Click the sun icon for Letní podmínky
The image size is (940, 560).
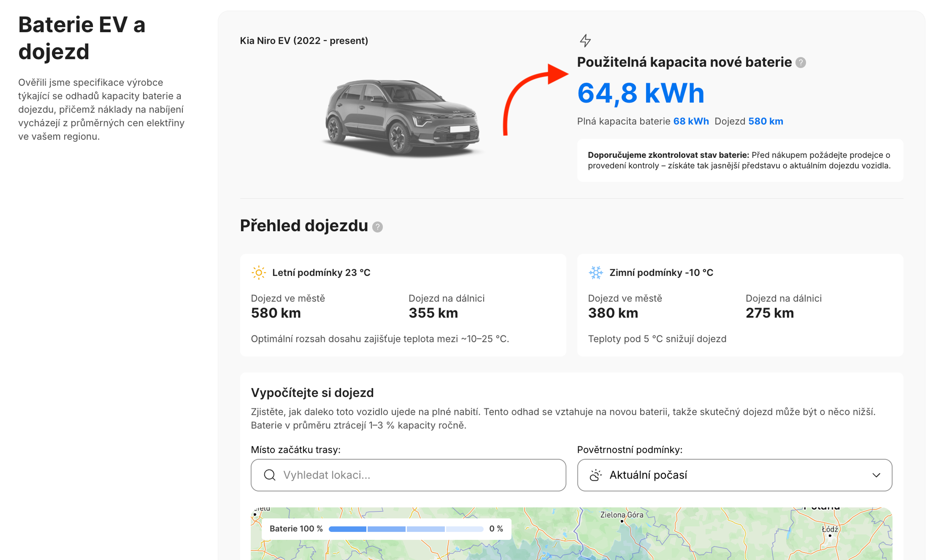258,273
